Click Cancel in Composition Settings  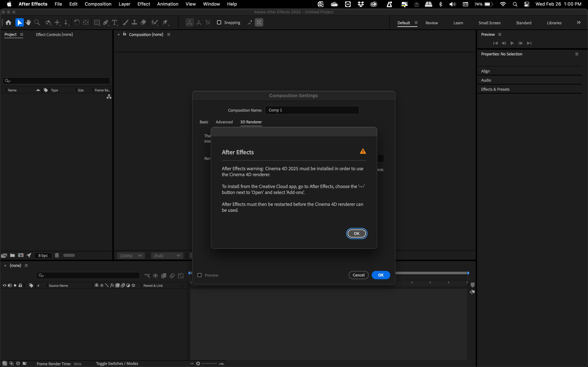(x=358, y=275)
